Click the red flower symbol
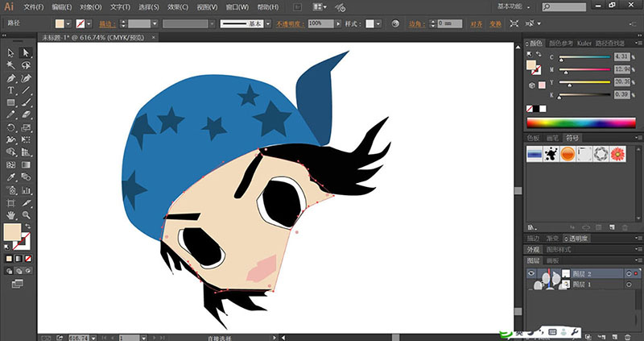The height and width of the screenshot is (341, 644). pyautogui.click(x=618, y=154)
